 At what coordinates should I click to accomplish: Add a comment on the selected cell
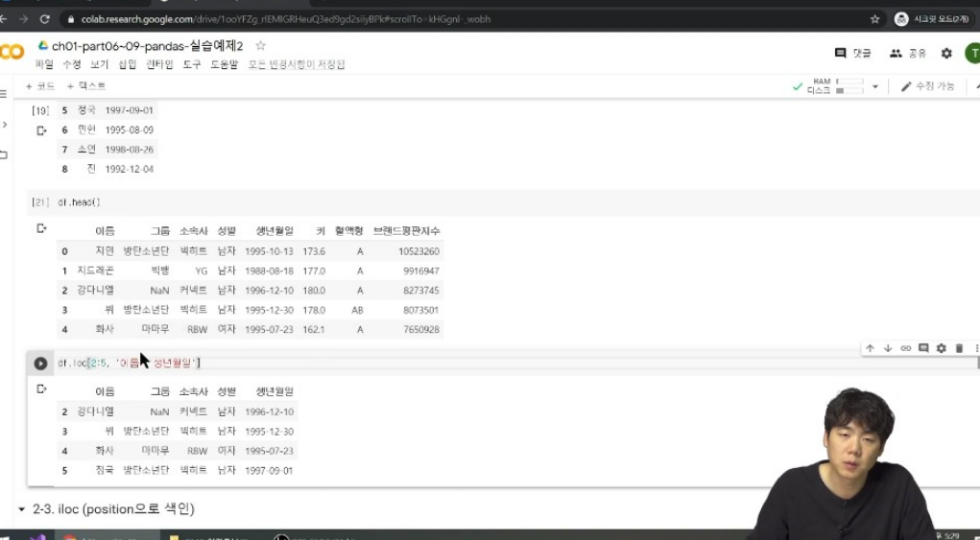923,348
